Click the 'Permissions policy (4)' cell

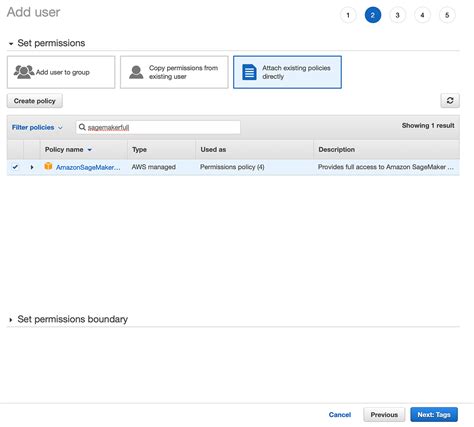pyautogui.click(x=232, y=167)
